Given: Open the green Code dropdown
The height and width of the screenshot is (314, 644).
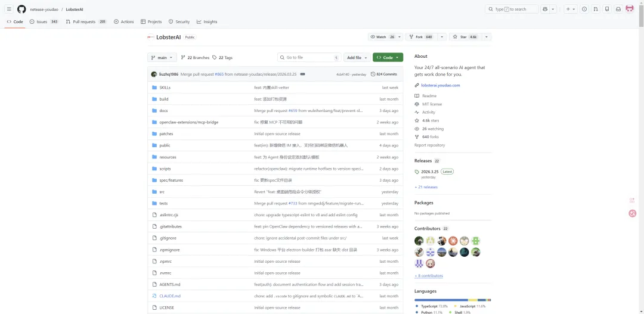Looking at the screenshot, I should click(x=388, y=57).
